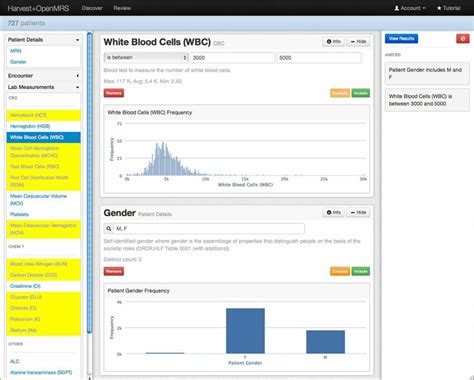
Task: Select Mean Corpuscular Volume (MCV)
Action: click(43, 200)
